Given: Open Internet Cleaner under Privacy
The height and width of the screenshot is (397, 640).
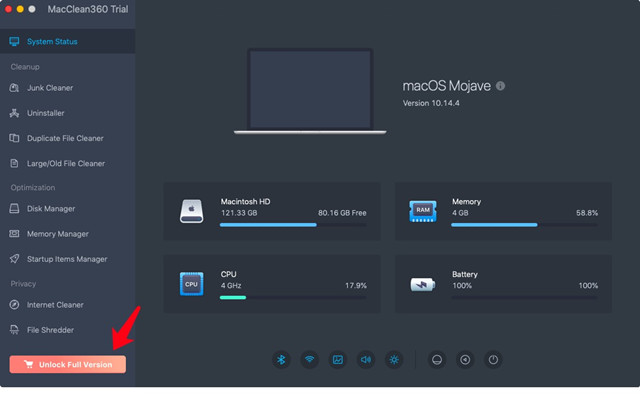Looking at the screenshot, I should (x=68, y=305).
